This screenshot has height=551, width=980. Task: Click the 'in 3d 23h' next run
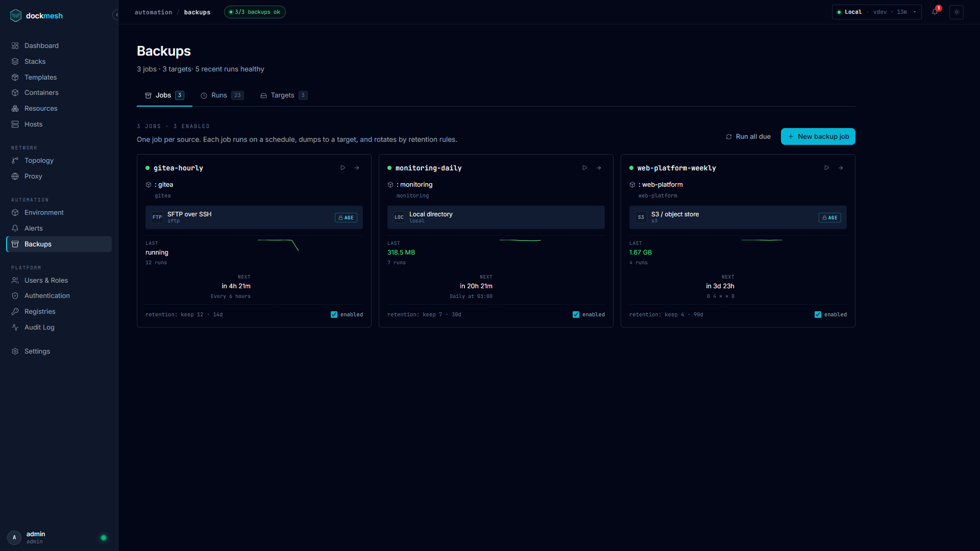pos(720,286)
